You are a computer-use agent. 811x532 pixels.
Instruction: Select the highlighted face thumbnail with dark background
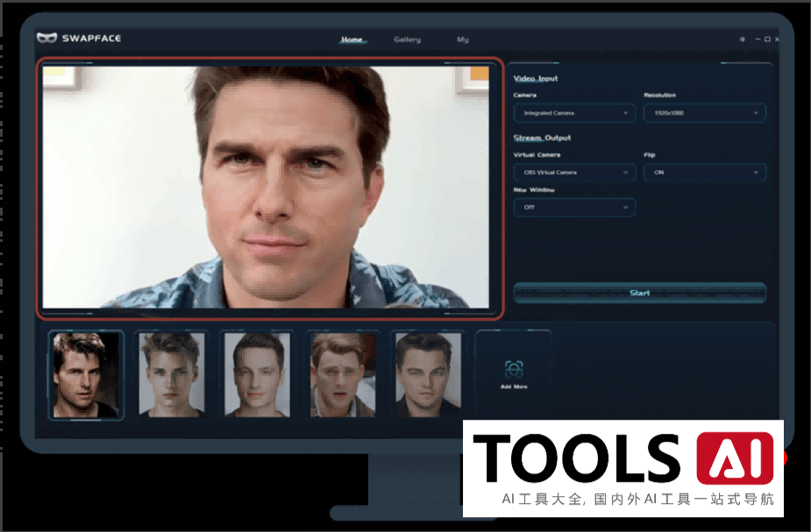click(x=85, y=374)
